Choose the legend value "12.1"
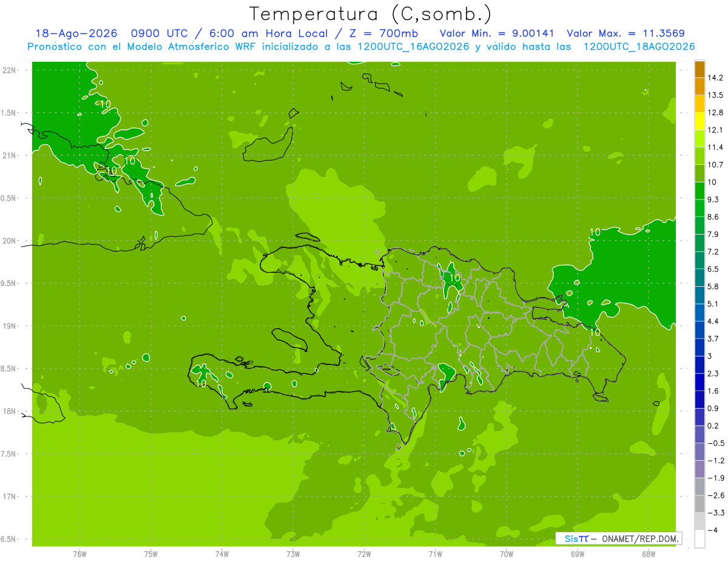728x562 pixels. click(x=716, y=130)
